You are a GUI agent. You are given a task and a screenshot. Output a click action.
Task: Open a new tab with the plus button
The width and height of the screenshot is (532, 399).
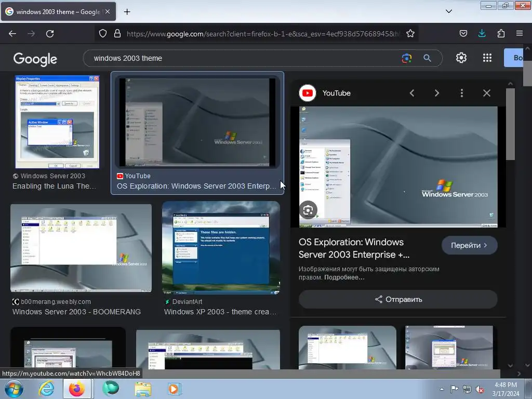pos(127,12)
